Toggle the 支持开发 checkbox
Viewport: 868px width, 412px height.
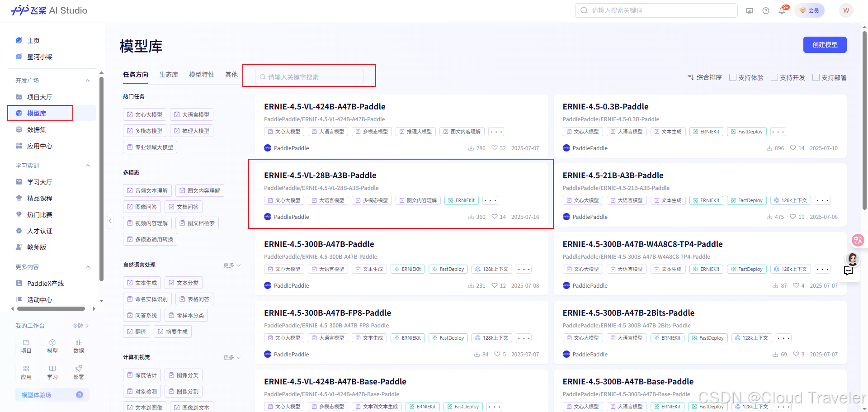774,78
